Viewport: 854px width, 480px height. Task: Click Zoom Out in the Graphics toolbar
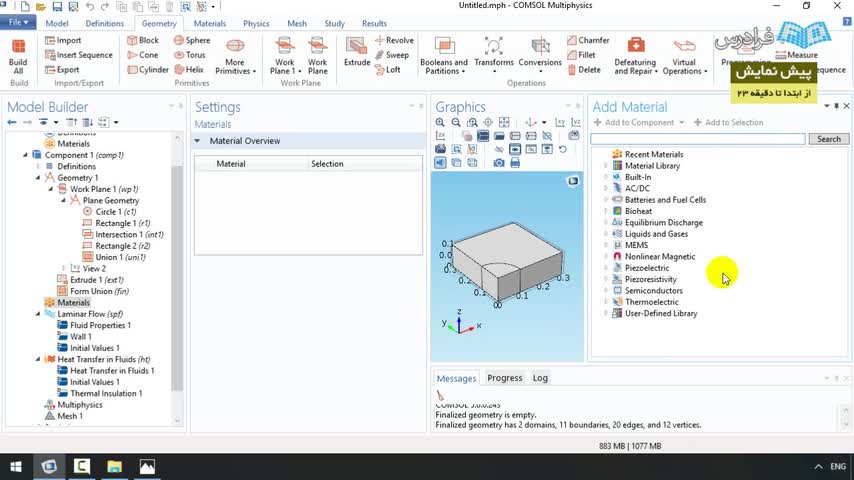click(456, 123)
